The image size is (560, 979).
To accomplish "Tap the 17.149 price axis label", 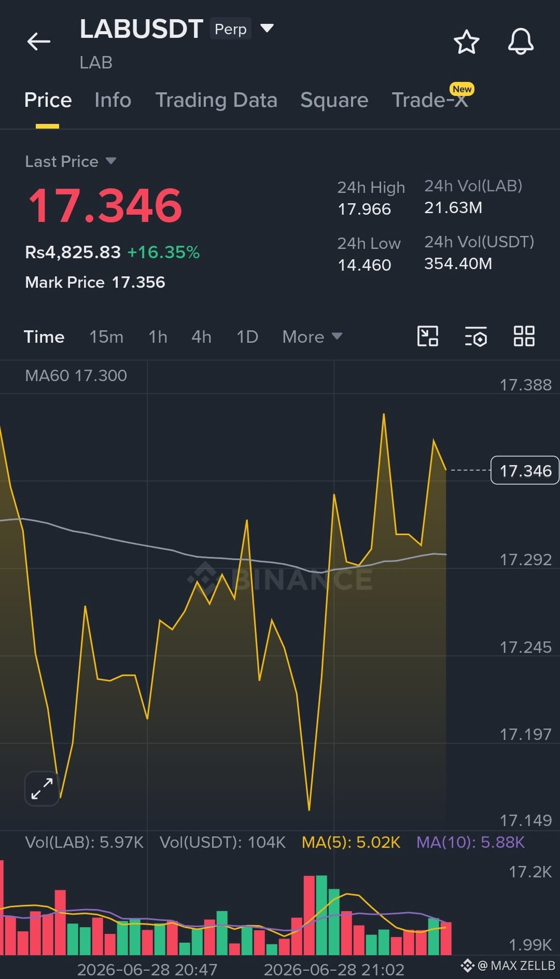I will click(525, 820).
